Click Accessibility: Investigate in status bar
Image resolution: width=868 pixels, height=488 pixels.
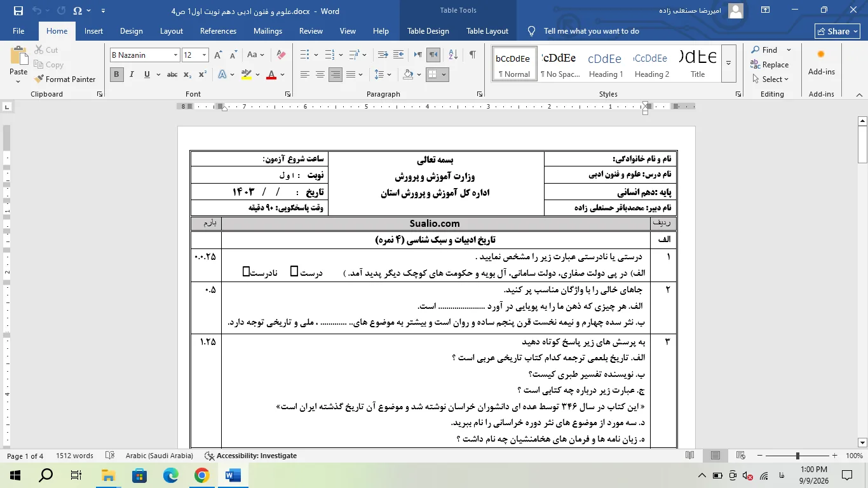coord(250,456)
